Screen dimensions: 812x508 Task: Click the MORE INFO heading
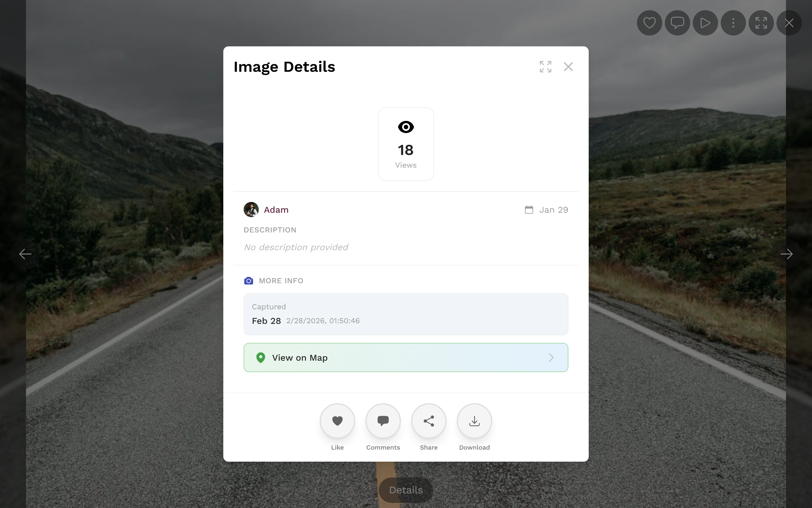point(281,281)
